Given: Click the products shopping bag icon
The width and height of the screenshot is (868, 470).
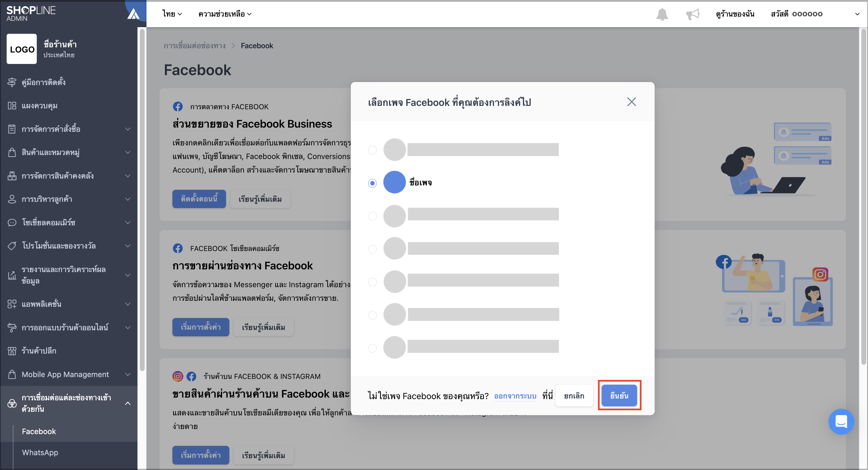Looking at the screenshot, I should click(x=12, y=152).
